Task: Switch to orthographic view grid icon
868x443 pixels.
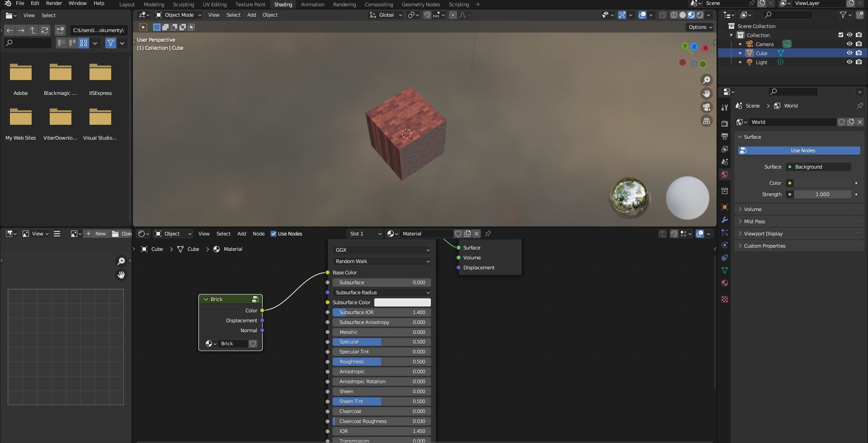Action: (706, 121)
